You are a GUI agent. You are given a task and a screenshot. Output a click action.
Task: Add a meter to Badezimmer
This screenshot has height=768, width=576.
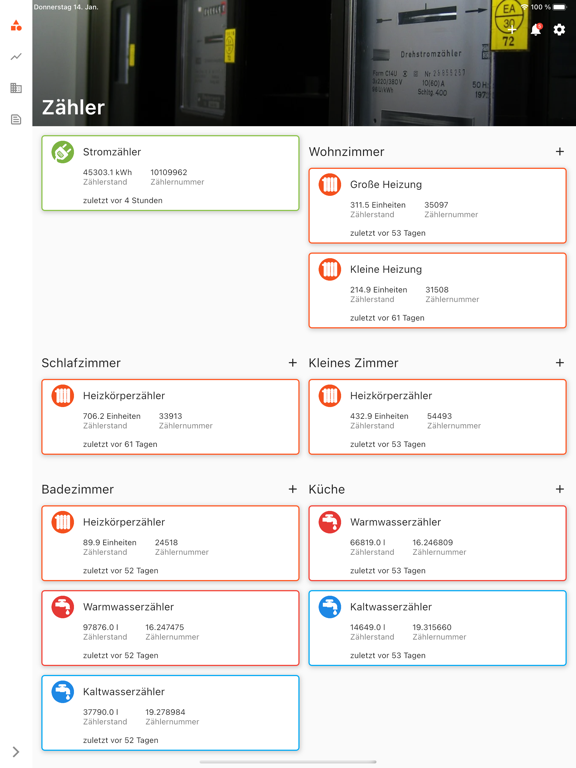[293, 489]
